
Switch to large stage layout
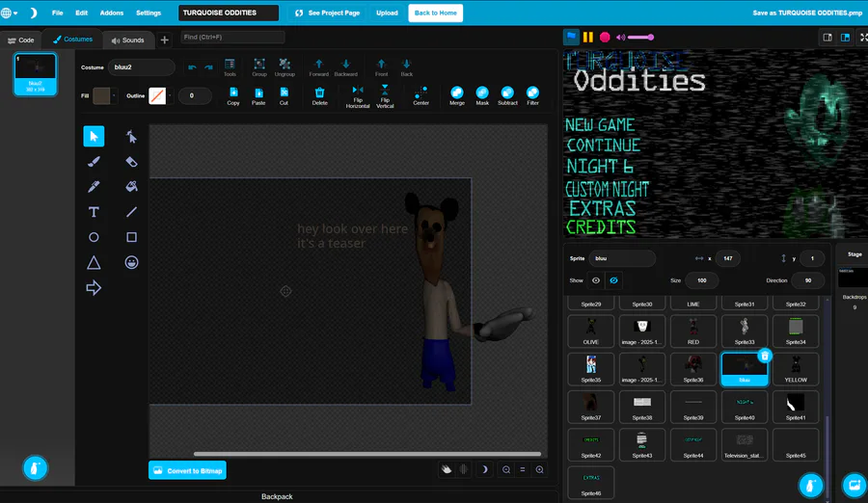845,37
